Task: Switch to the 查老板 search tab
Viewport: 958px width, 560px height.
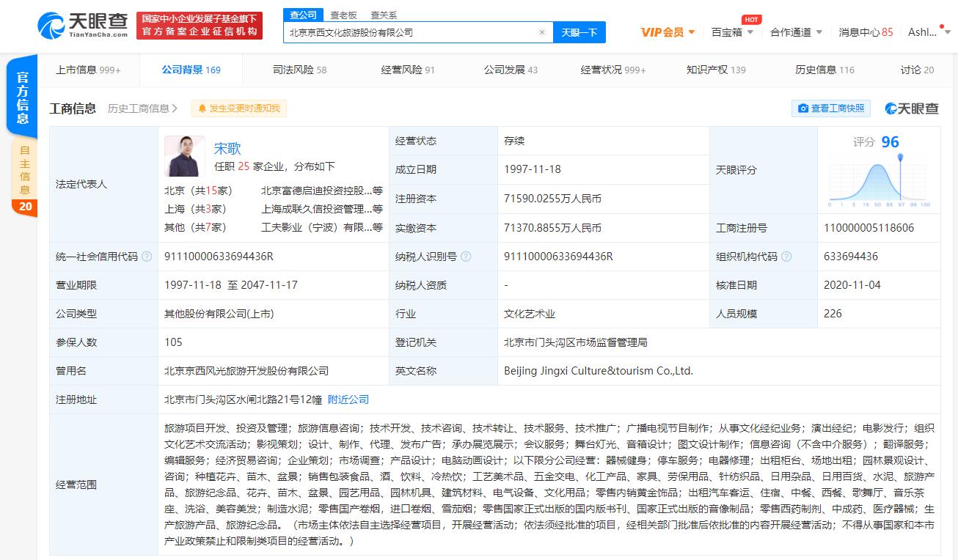Action: point(343,15)
